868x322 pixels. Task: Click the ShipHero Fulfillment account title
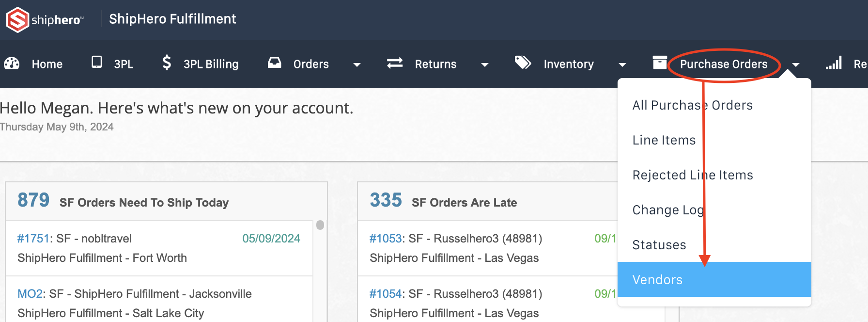point(172,19)
